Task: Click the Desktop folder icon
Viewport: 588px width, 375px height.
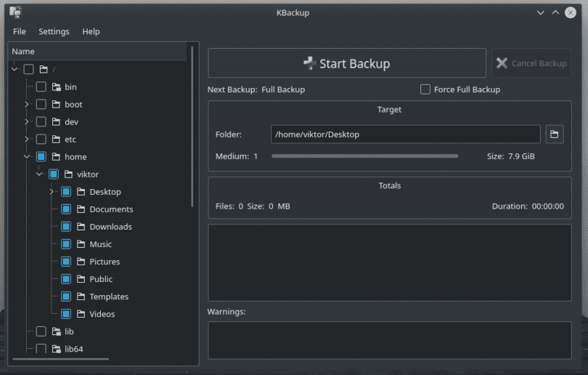Action: tap(81, 192)
